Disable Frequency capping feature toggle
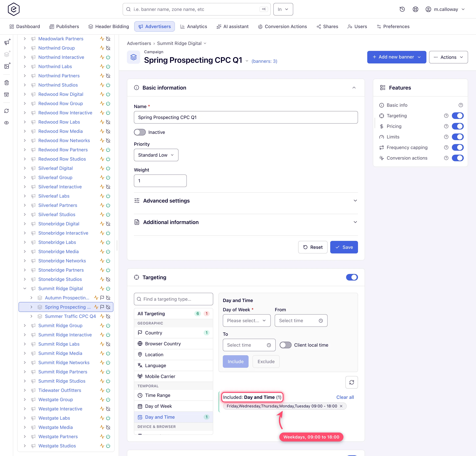476x456 pixels. coord(457,147)
